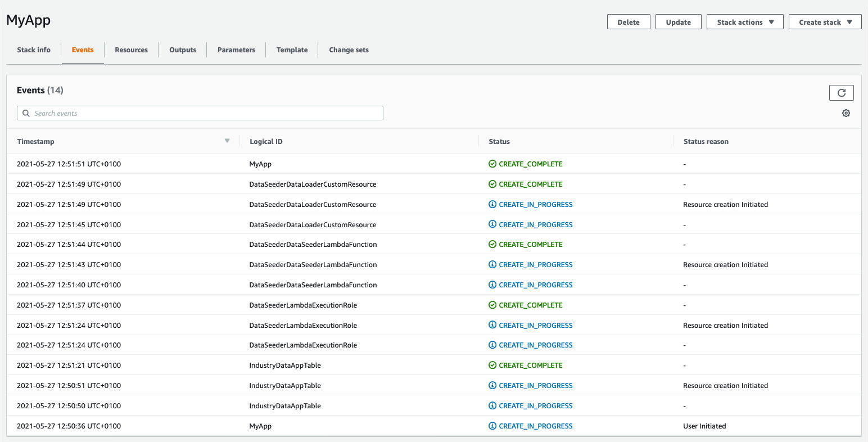The height and width of the screenshot is (442, 868).
Task: Click the search magnifier in Search events field
Action: (x=26, y=113)
